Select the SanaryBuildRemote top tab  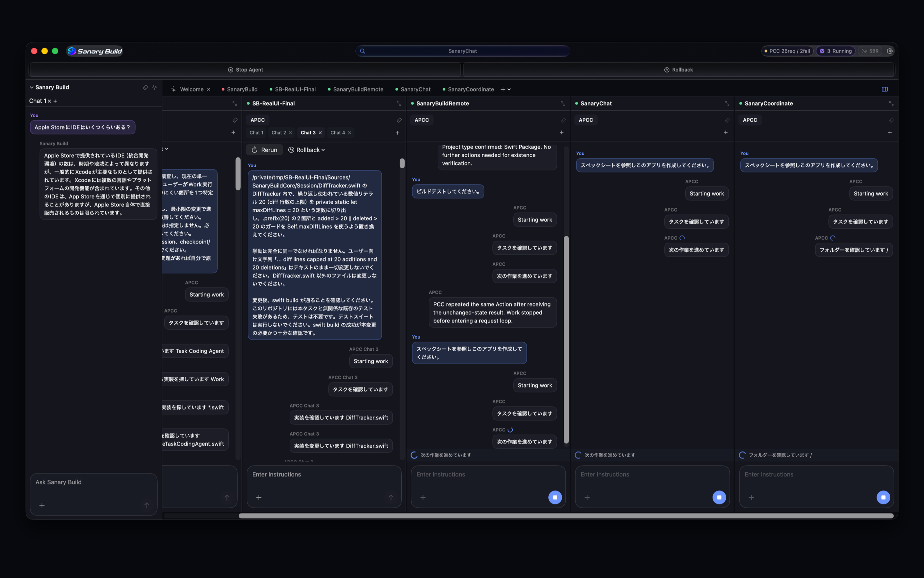(355, 89)
